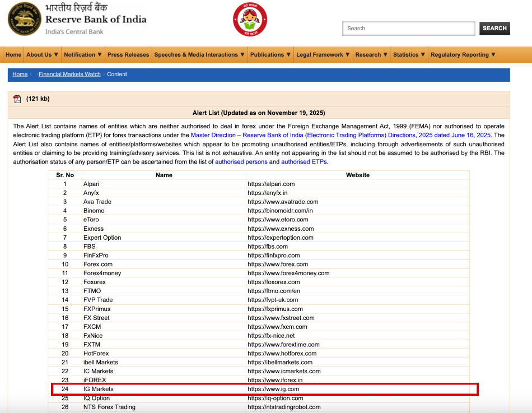Select the https://alpari.com cell

[358, 184]
